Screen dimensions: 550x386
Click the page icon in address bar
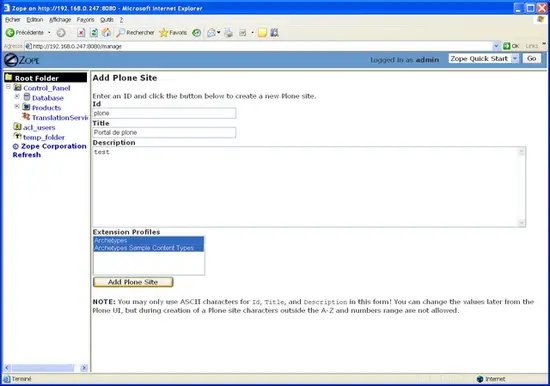pyautogui.click(x=28, y=46)
